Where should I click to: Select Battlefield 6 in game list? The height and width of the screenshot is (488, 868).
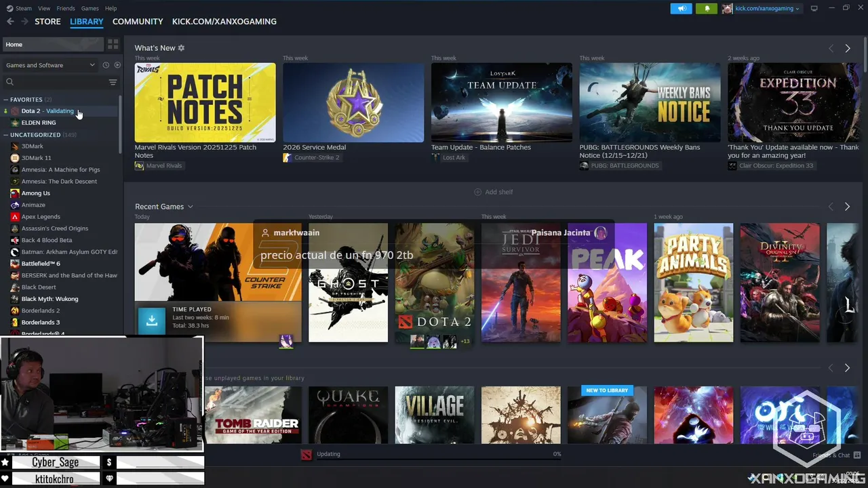point(41,264)
